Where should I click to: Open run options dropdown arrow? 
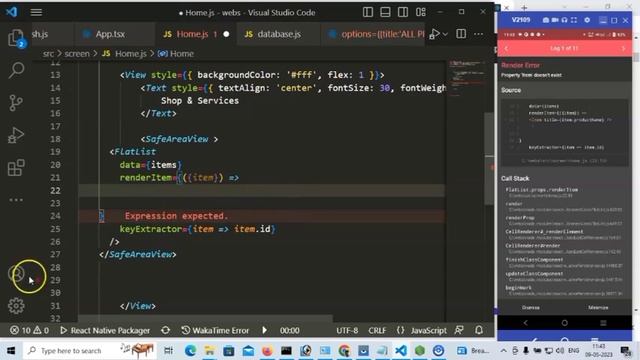pos(445,34)
